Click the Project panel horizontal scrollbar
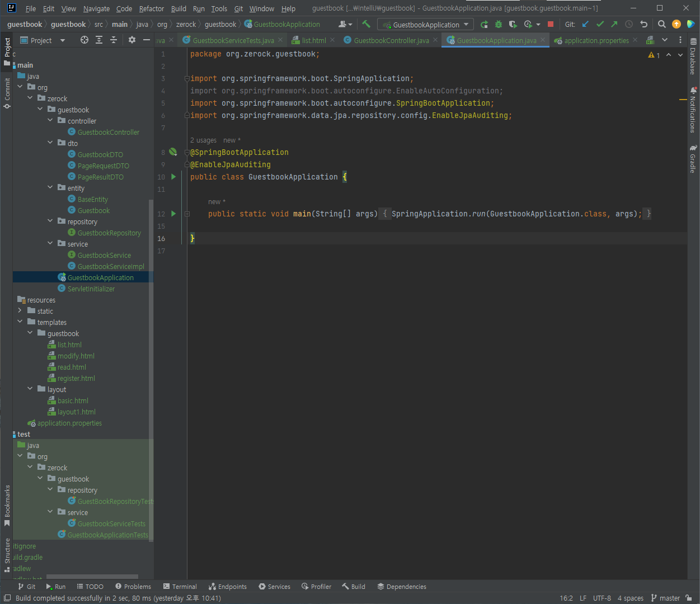 (92, 577)
